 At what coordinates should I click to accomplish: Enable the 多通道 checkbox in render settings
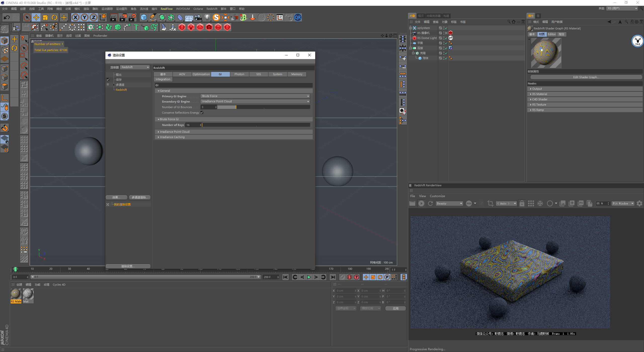click(108, 85)
